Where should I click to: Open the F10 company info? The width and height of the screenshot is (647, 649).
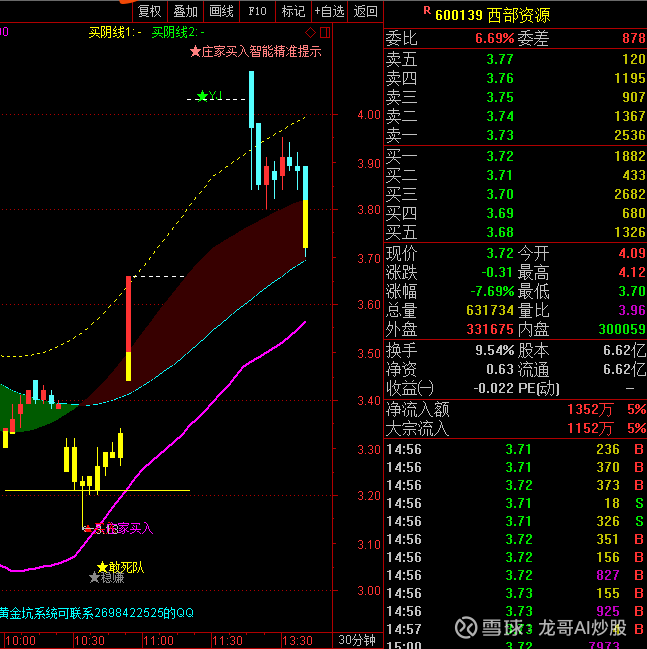pyautogui.click(x=257, y=11)
